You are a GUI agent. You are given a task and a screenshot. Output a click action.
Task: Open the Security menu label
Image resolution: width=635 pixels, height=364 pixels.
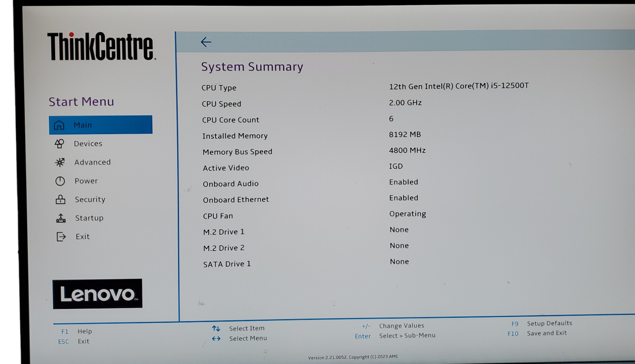coord(90,199)
